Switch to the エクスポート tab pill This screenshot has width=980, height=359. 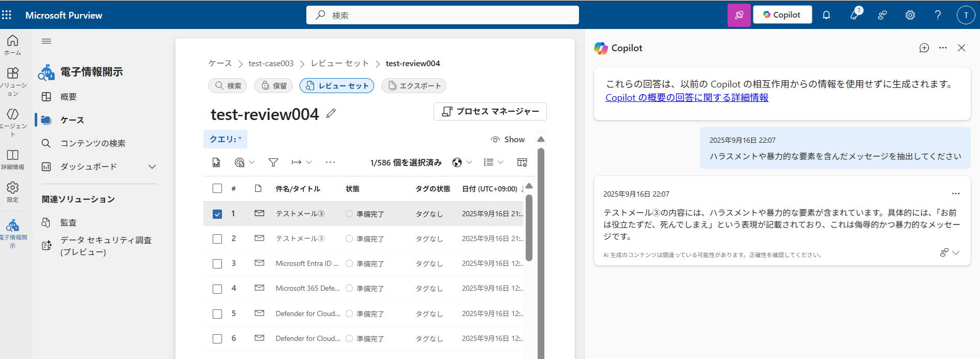(x=414, y=85)
